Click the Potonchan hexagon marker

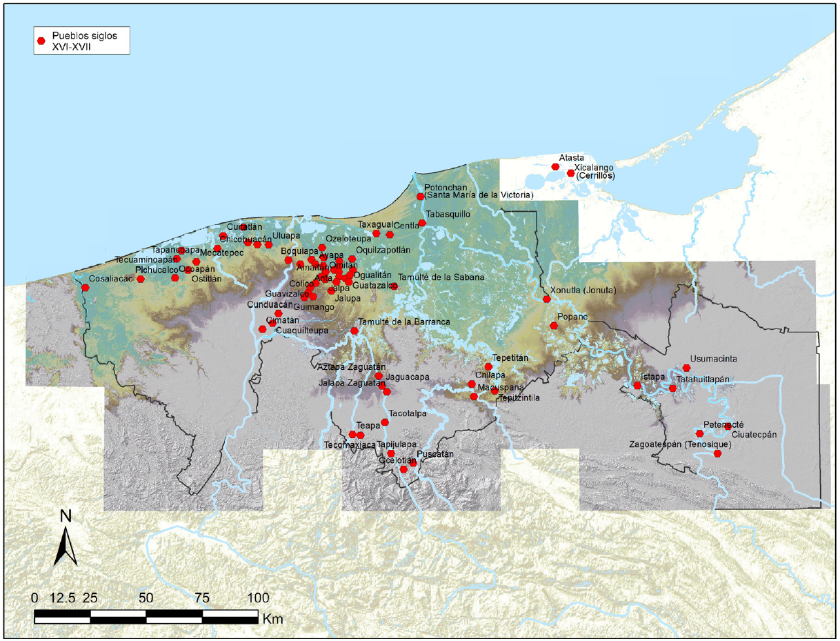pos(420,197)
